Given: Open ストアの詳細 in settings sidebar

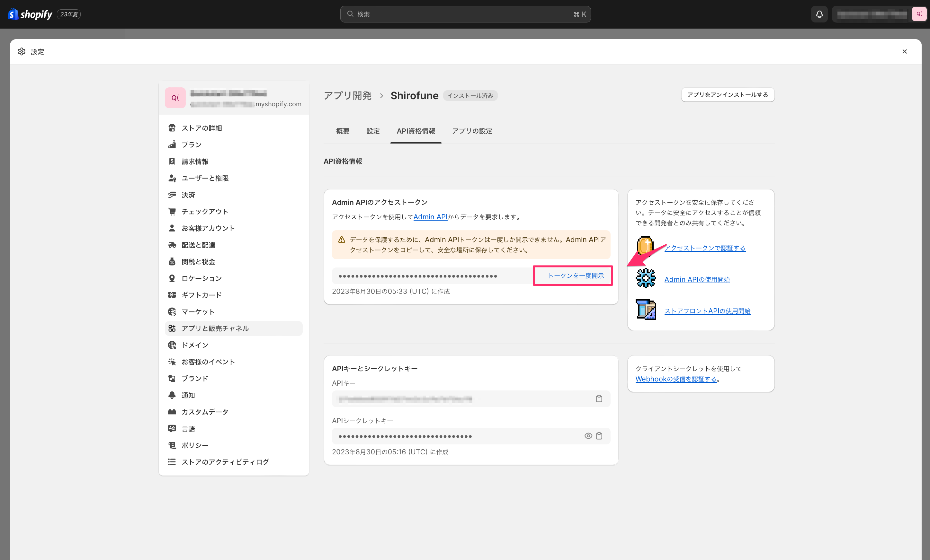Looking at the screenshot, I should click(234, 128).
